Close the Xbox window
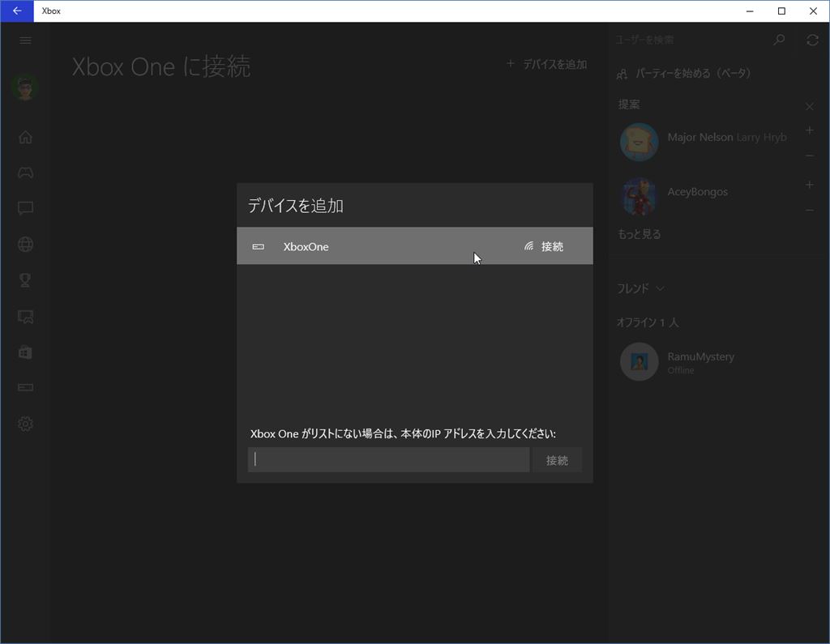830x644 pixels. pos(813,11)
